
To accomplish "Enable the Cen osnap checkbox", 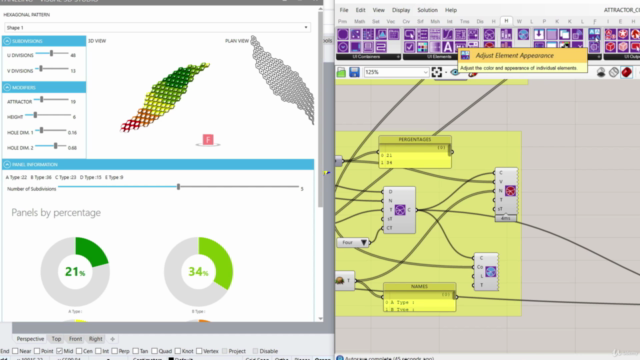I will coord(79,351).
